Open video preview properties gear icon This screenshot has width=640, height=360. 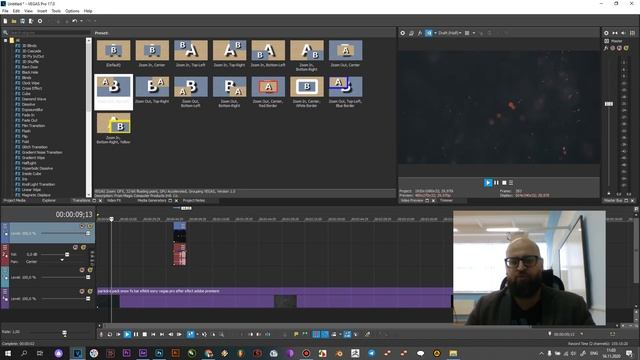coord(402,33)
